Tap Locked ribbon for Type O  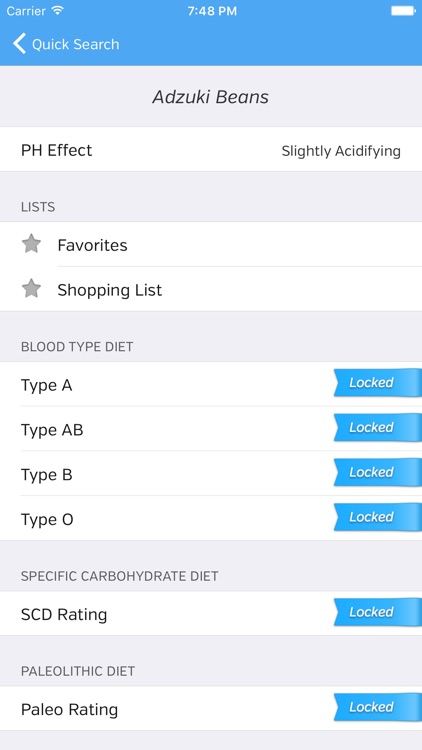tap(378, 518)
